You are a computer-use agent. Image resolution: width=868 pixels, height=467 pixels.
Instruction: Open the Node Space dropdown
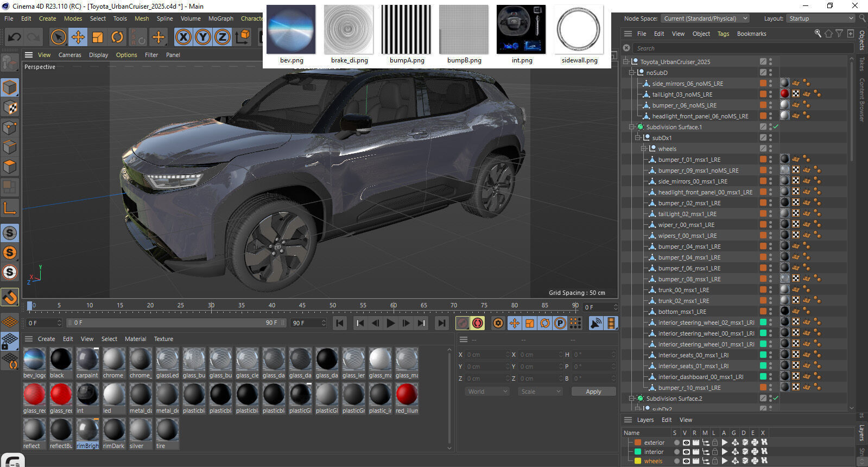coord(706,18)
